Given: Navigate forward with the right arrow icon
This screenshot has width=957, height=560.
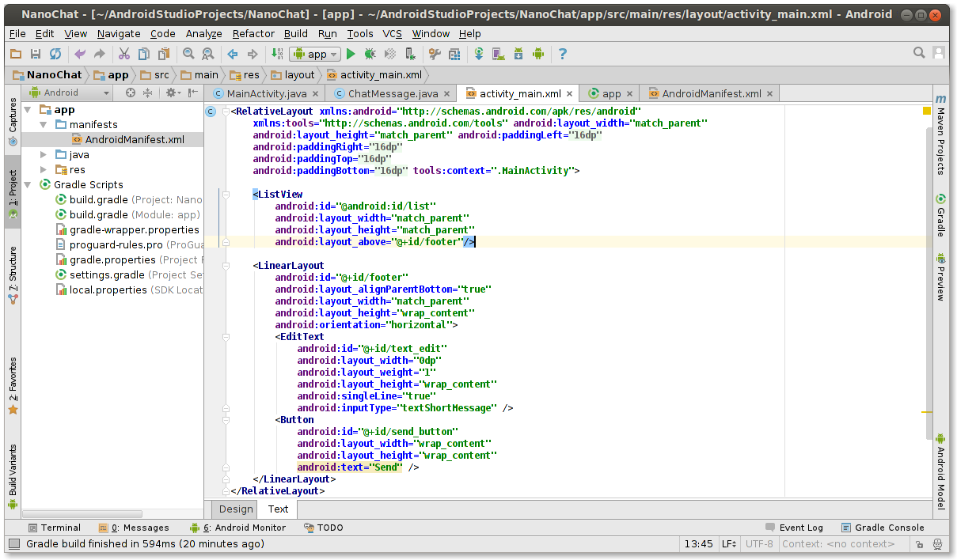Looking at the screenshot, I should [x=253, y=54].
